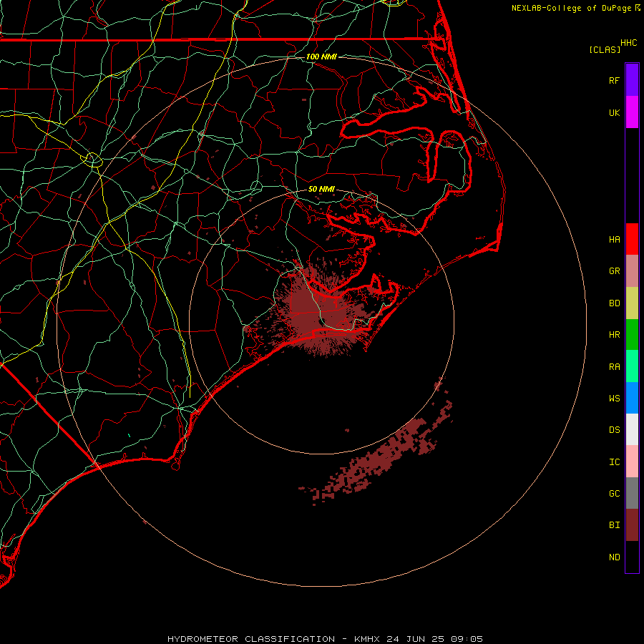Image resolution: width=644 pixels, height=644 pixels.
Task: Click the small green echo pixel inland
Action: [x=129, y=435]
